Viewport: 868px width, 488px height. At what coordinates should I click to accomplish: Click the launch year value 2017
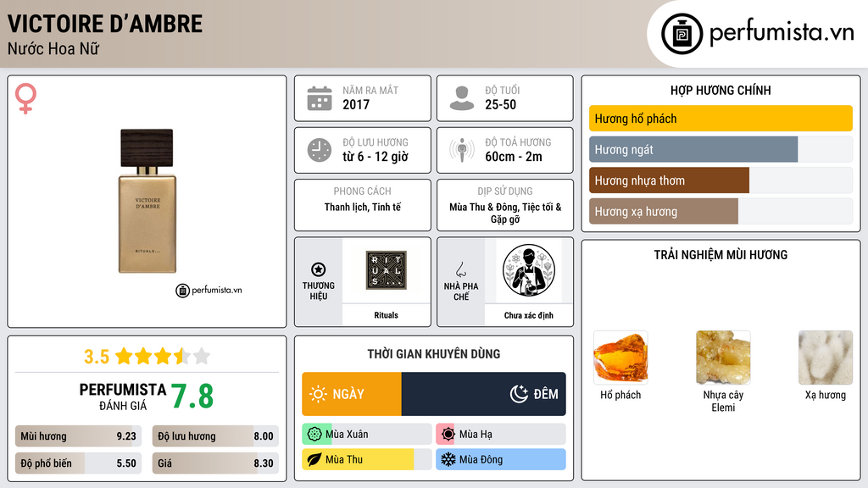(356, 104)
